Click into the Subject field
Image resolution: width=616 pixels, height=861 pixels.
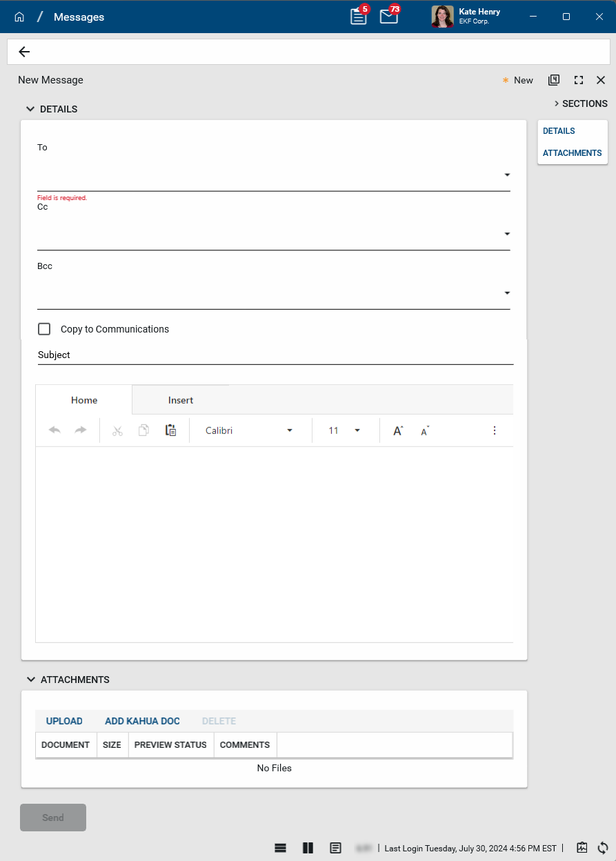point(275,355)
